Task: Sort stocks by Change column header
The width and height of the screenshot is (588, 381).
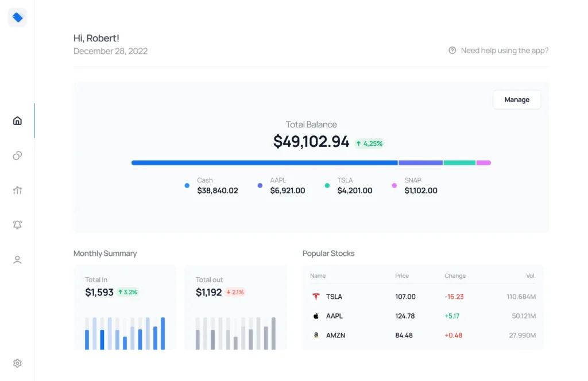Action: pos(455,276)
